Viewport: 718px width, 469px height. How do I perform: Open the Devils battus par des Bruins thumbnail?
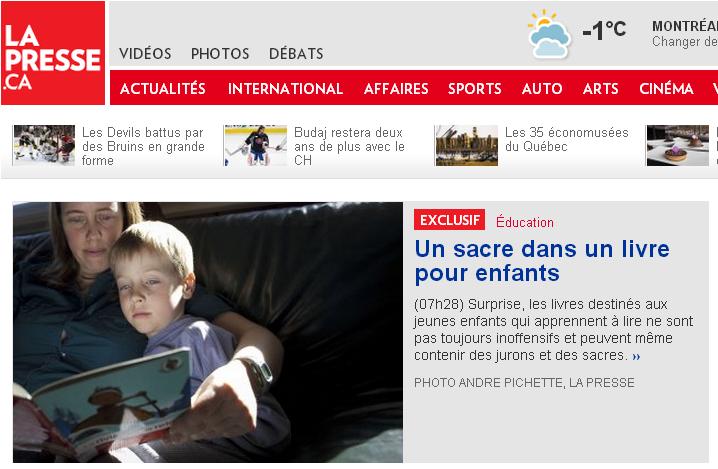pos(44,145)
